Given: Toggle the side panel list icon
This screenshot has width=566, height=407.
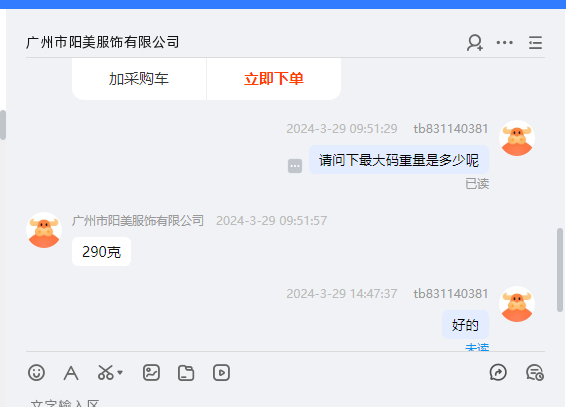Looking at the screenshot, I should click(535, 43).
